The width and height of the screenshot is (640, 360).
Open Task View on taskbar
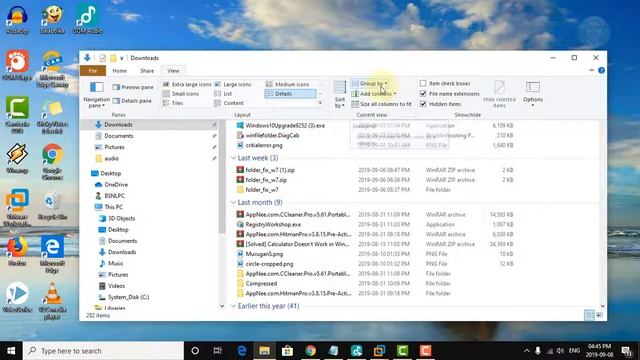[x=218, y=351]
